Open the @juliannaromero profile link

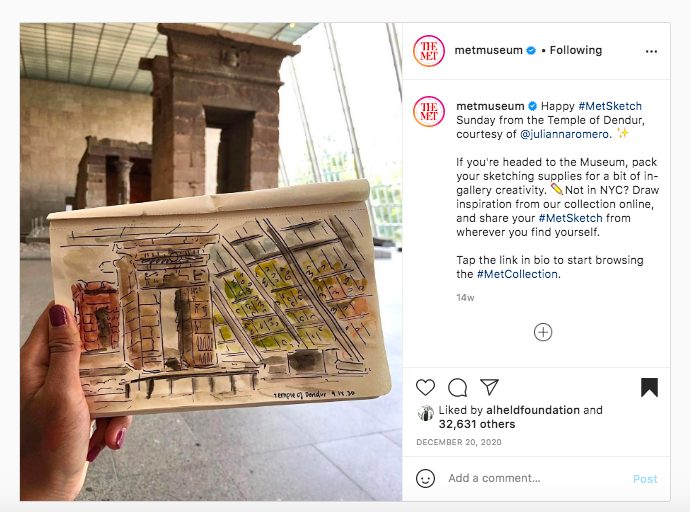(564, 134)
